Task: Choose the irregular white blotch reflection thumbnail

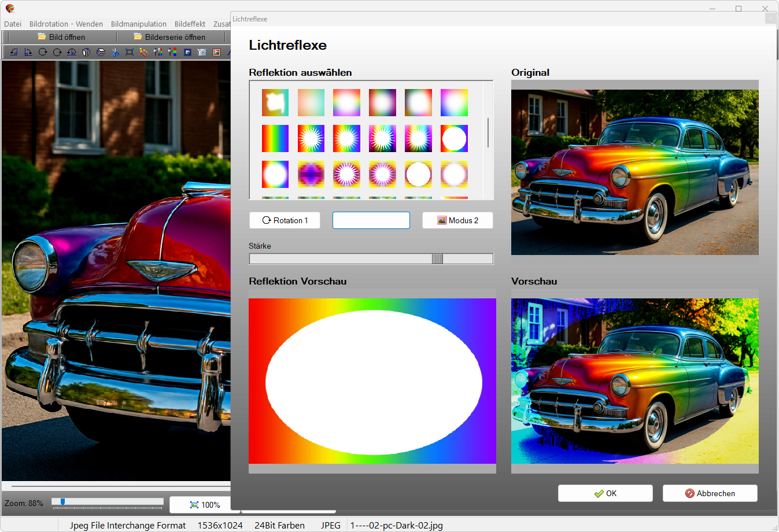Action: click(x=275, y=103)
